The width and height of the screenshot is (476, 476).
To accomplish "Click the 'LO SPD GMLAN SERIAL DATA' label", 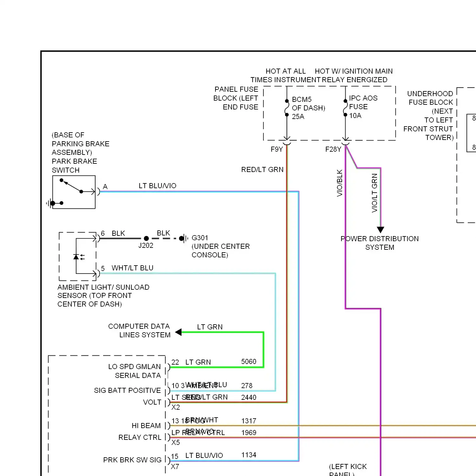I will (135, 371).
